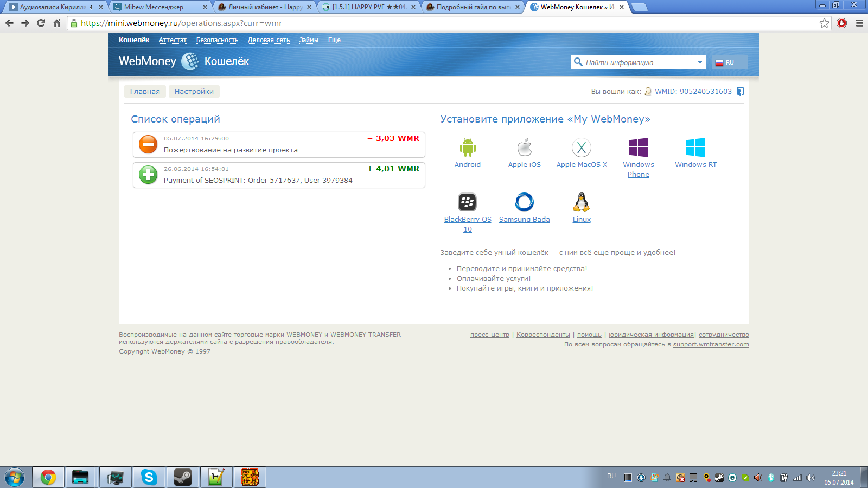Open the помощь footer link

click(589, 335)
